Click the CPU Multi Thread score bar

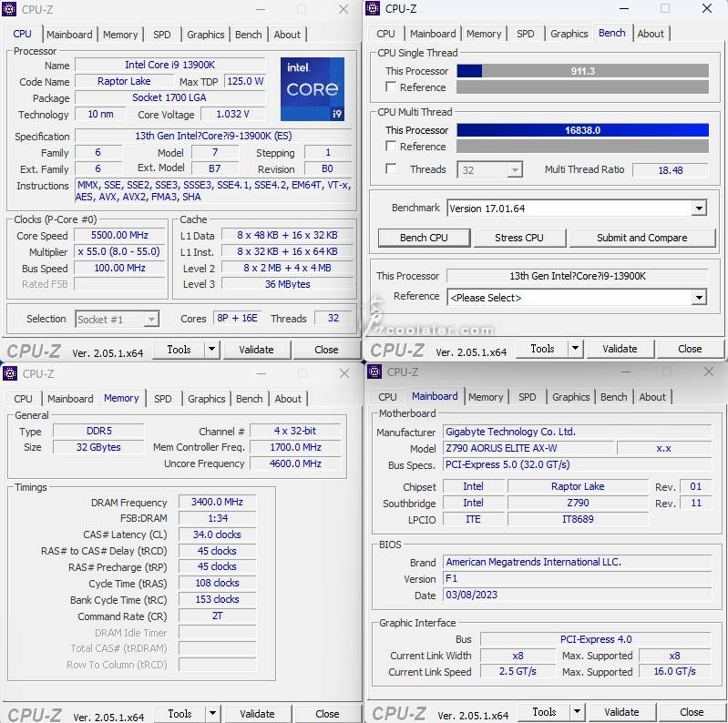click(582, 130)
